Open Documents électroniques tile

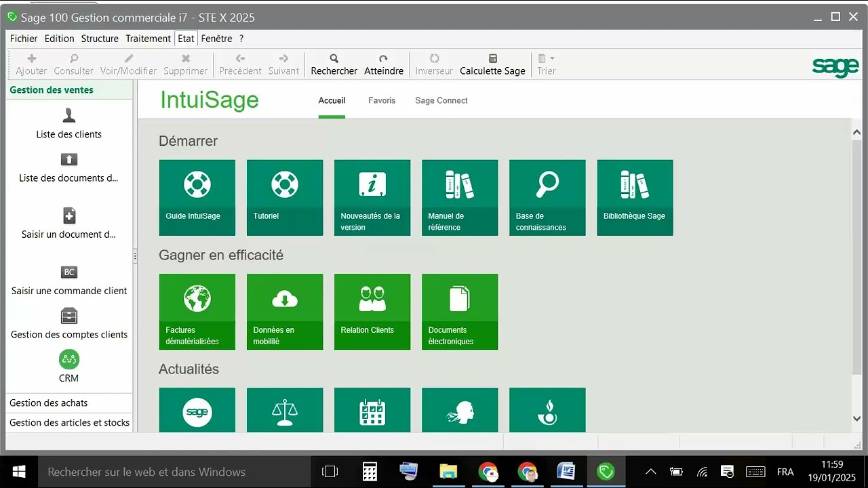point(460,312)
